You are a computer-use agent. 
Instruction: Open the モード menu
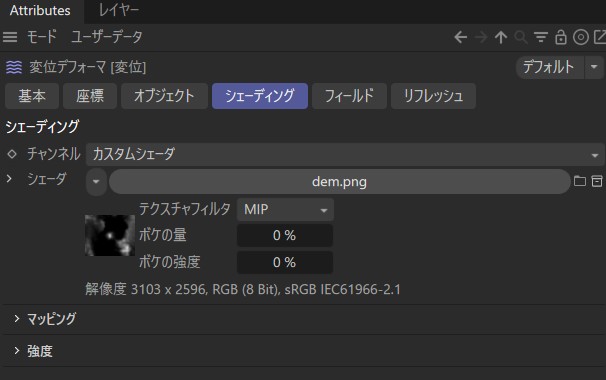tap(42, 37)
